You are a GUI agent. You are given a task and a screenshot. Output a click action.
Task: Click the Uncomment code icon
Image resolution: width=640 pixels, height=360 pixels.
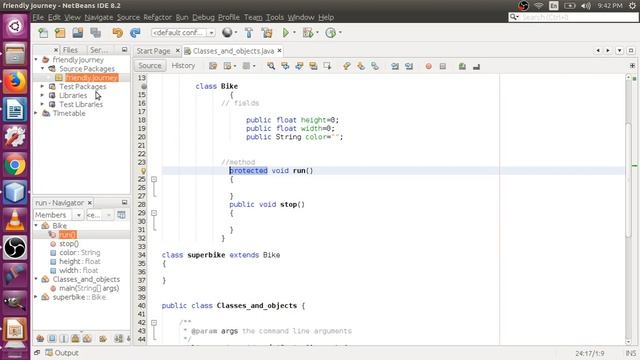[476, 66]
